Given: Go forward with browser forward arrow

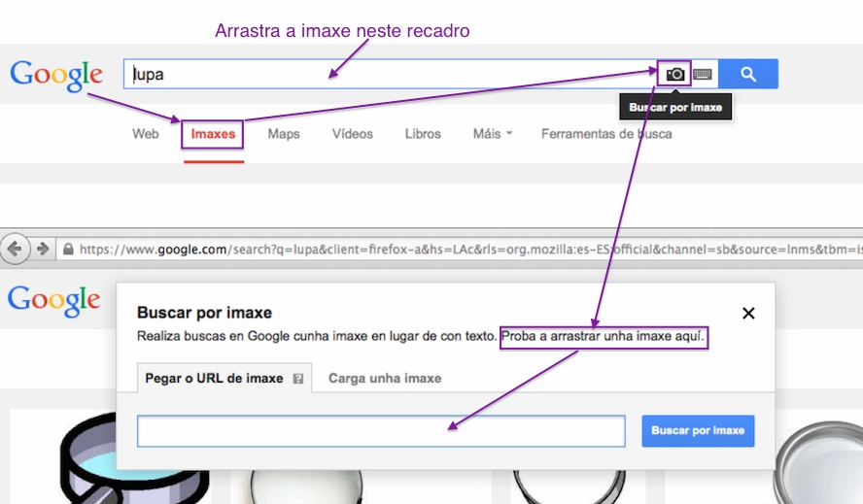Looking at the screenshot, I should click(x=43, y=249).
